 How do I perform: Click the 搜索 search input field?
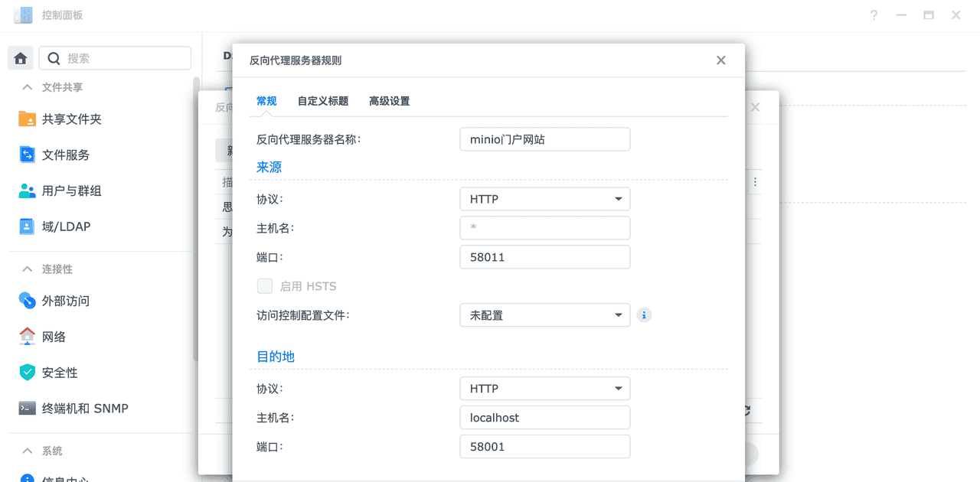click(115, 57)
